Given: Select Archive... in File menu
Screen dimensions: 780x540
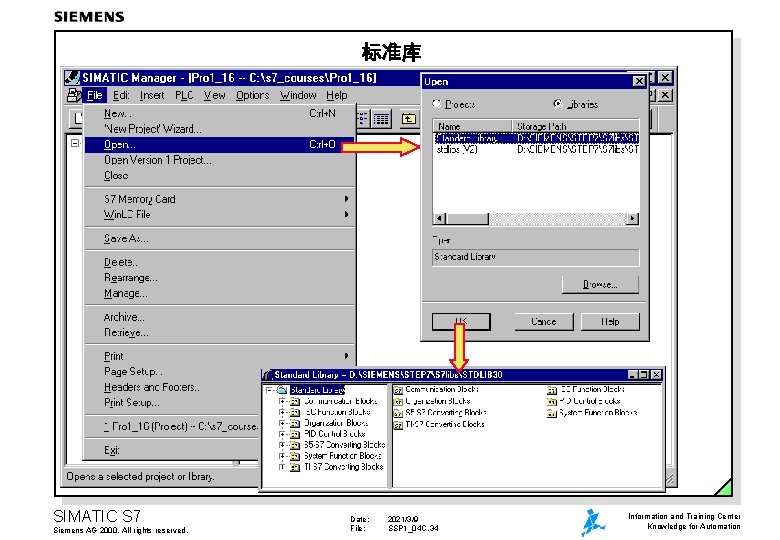Looking at the screenshot, I should coord(219,317).
